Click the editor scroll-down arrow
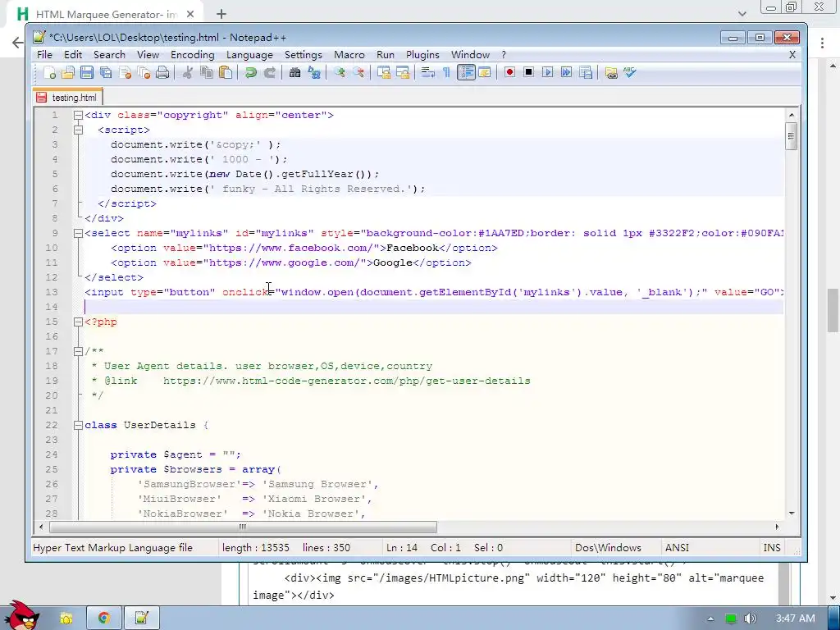Viewport: 840px width, 630px height. click(792, 514)
